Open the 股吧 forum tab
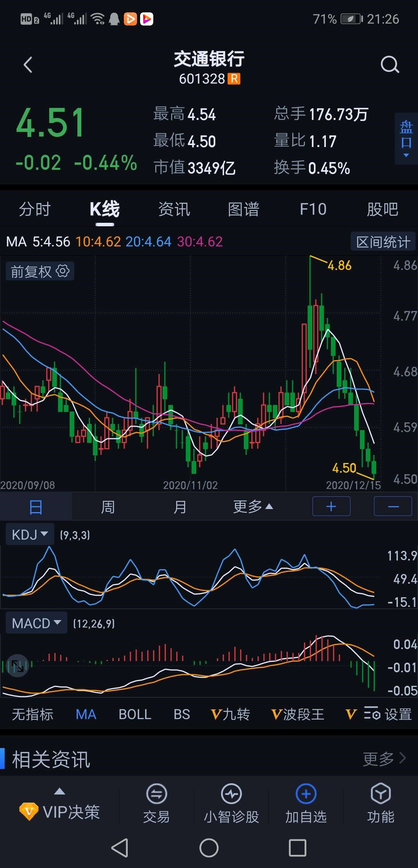 (x=382, y=209)
